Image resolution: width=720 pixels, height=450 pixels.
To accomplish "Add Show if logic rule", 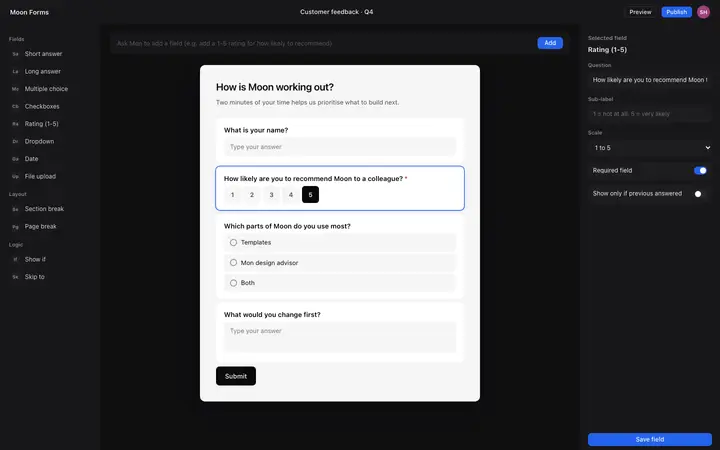I will [50, 259].
